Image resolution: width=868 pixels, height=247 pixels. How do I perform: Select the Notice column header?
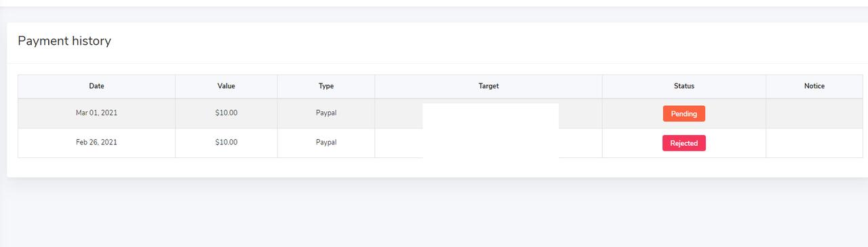[x=814, y=86]
